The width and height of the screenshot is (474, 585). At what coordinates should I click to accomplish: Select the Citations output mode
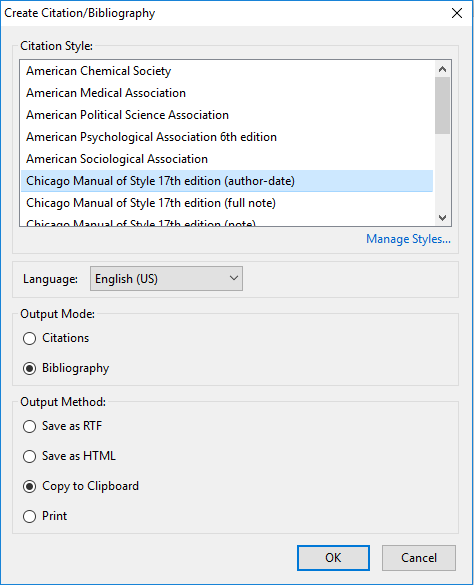point(56,338)
